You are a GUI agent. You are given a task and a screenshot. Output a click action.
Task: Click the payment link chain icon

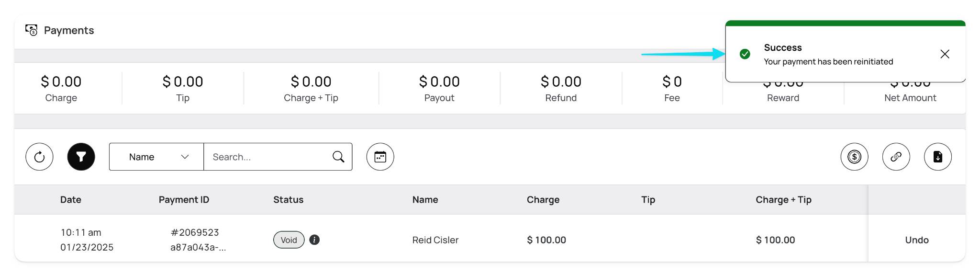tap(896, 157)
